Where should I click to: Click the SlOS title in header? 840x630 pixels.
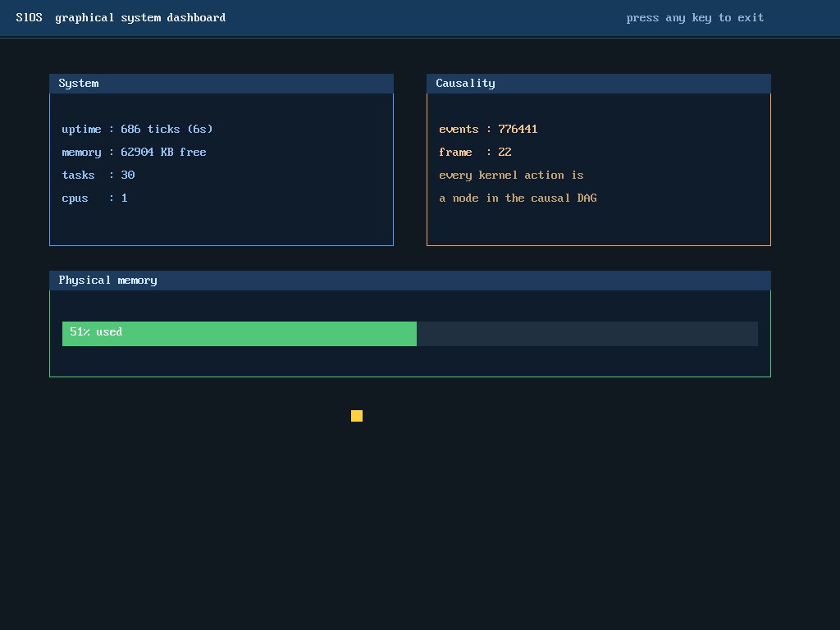pyautogui.click(x=29, y=18)
